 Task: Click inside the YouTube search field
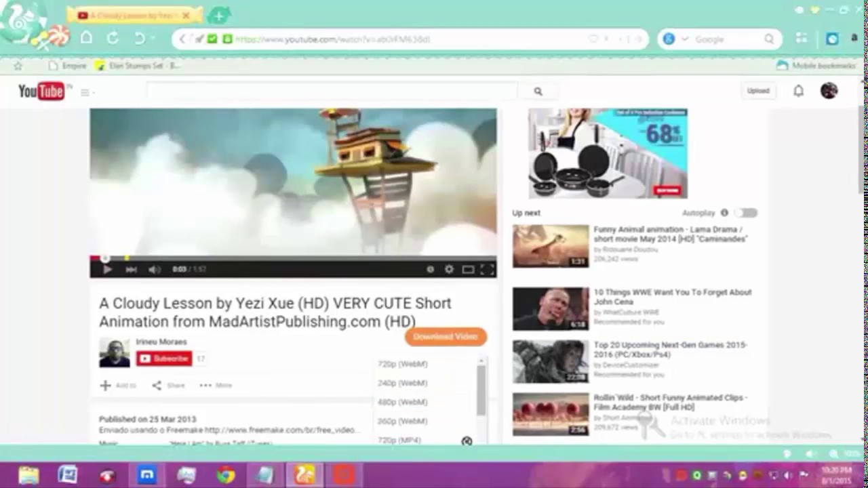pos(332,91)
